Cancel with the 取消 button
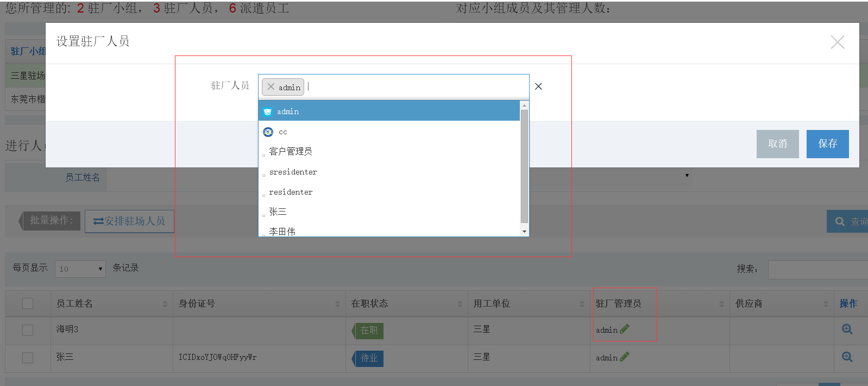The image size is (868, 386). point(777,144)
